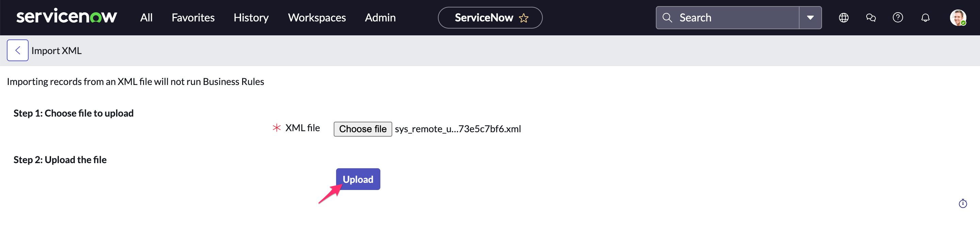Click the search magnifier icon
980x242 pixels.
pyautogui.click(x=667, y=18)
